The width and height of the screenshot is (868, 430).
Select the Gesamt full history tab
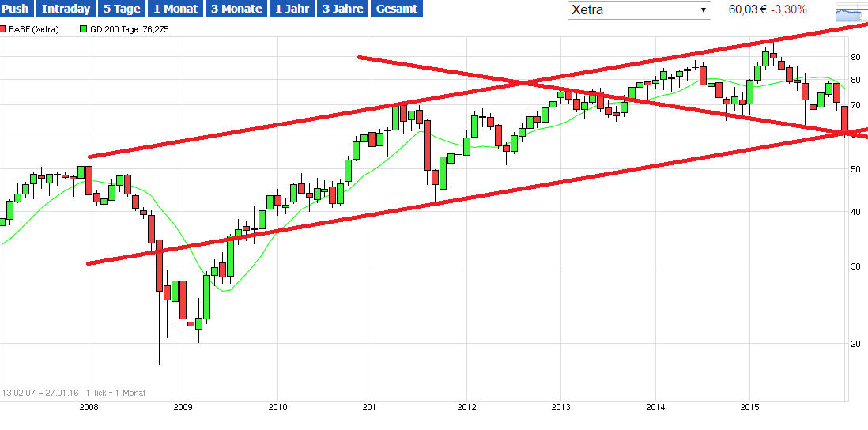397,9
